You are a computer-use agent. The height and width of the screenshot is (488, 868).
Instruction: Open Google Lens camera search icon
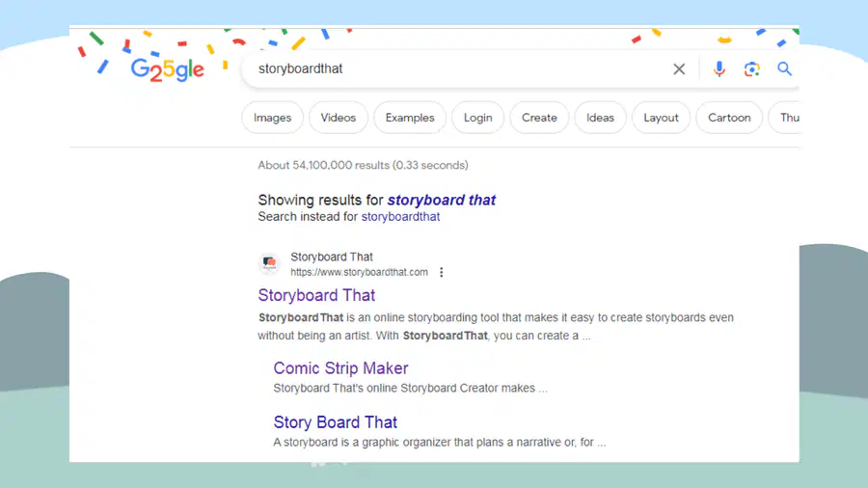(x=751, y=69)
